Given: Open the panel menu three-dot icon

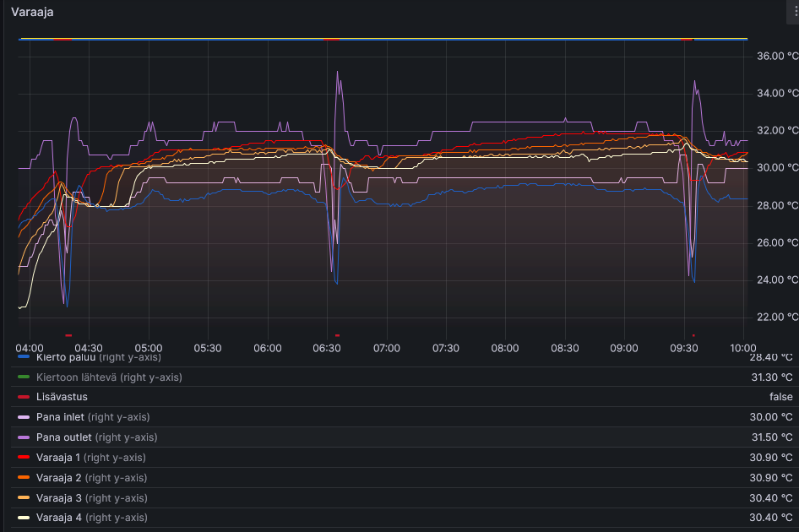Looking at the screenshot, I should click(793, 13).
